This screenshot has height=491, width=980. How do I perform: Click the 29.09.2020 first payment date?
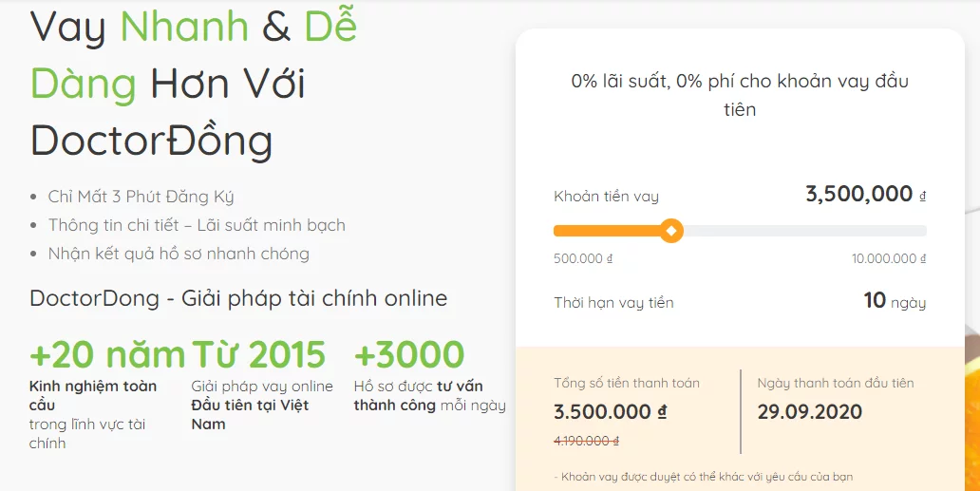(810, 411)
